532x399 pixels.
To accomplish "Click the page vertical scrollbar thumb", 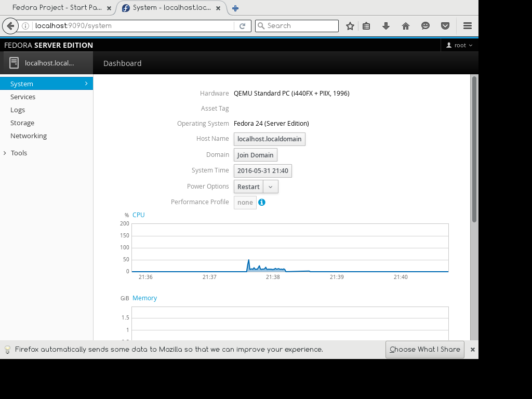I will 474,149.
